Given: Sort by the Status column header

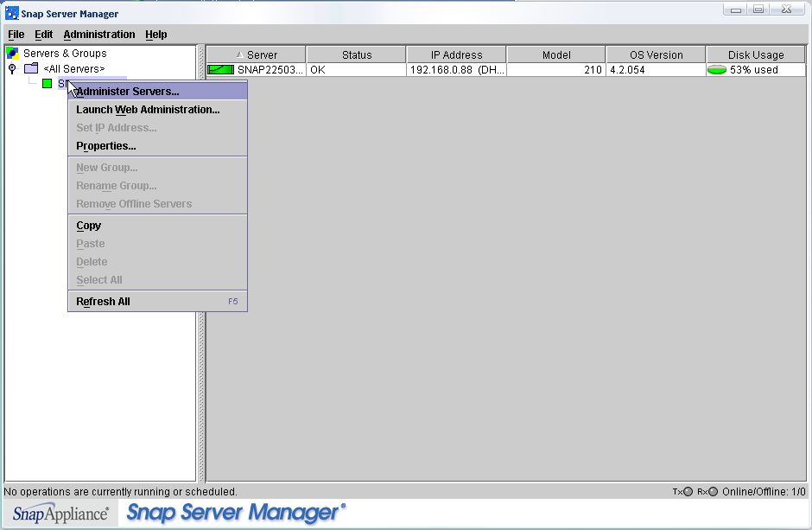Looking at the screenshot, I should click(356, 54).
